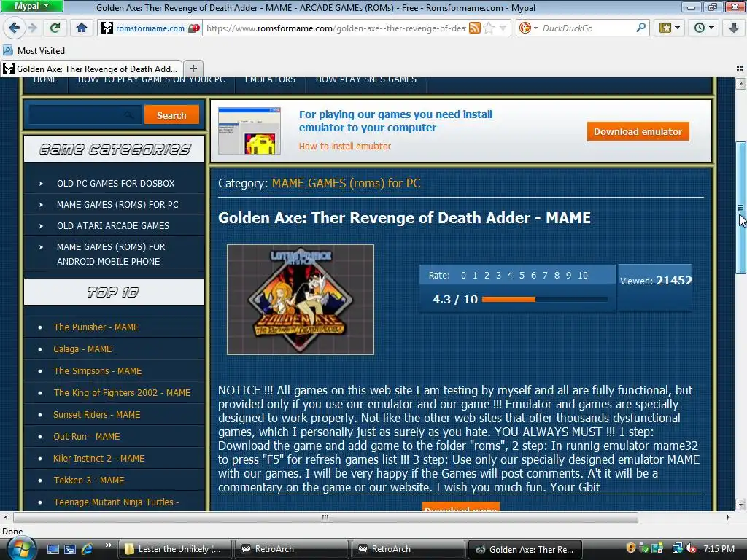Open The Simpsons - MAME link

pyautogui.click(x=98, y=371)
